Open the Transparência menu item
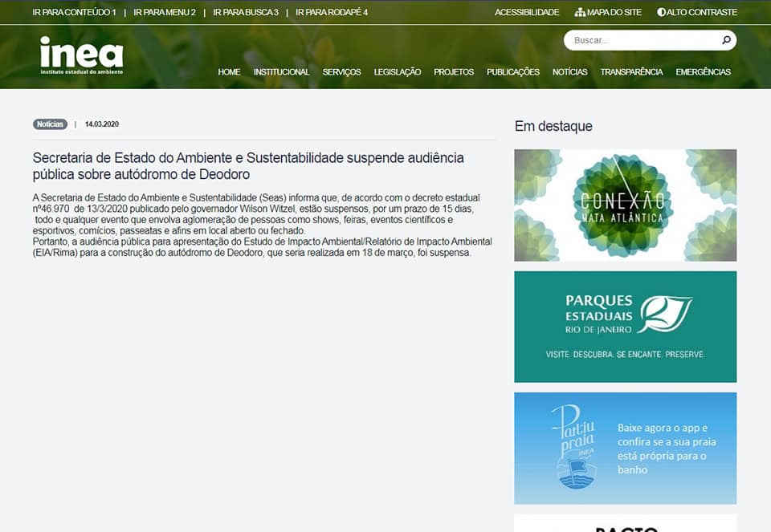Image resolution: width=771 pixels, height=532 pixels. [631, 72]
